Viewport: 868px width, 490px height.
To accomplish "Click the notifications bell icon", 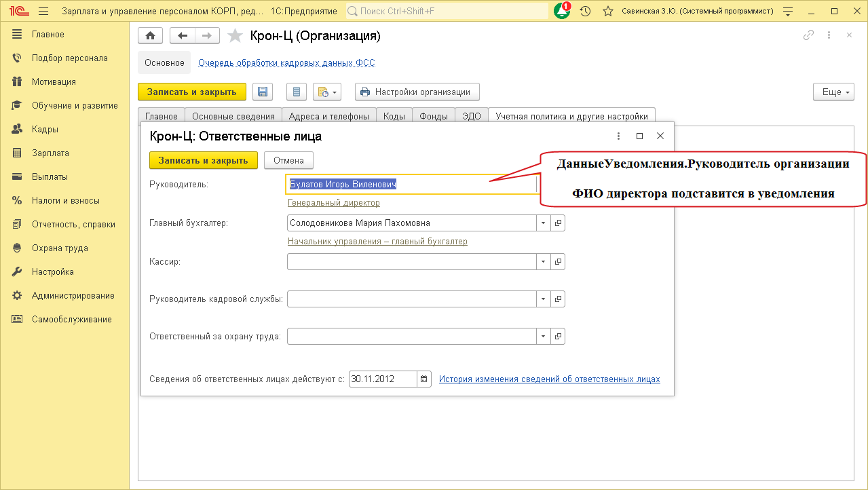I will click(x=562, y=12).
